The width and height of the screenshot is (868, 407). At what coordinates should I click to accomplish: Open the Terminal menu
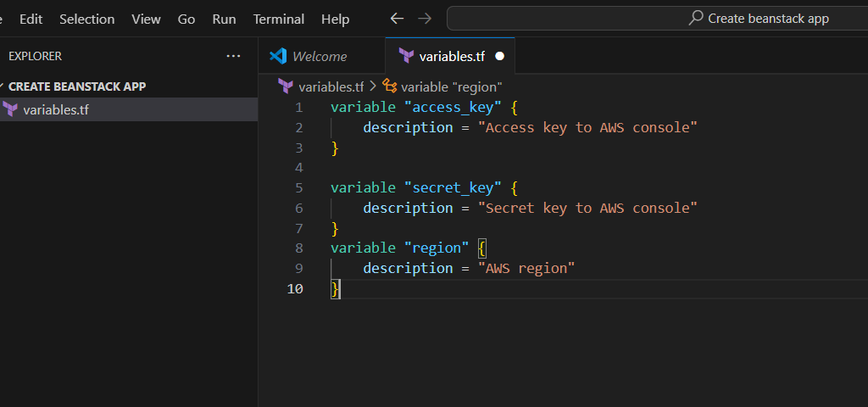[x=278, y=19]
